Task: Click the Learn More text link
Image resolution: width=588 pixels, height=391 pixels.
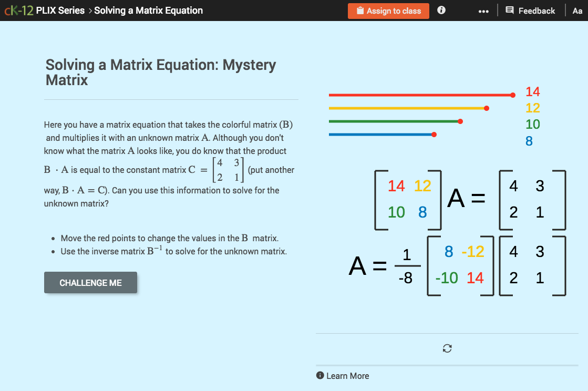Action: click(x=348, y=376)
